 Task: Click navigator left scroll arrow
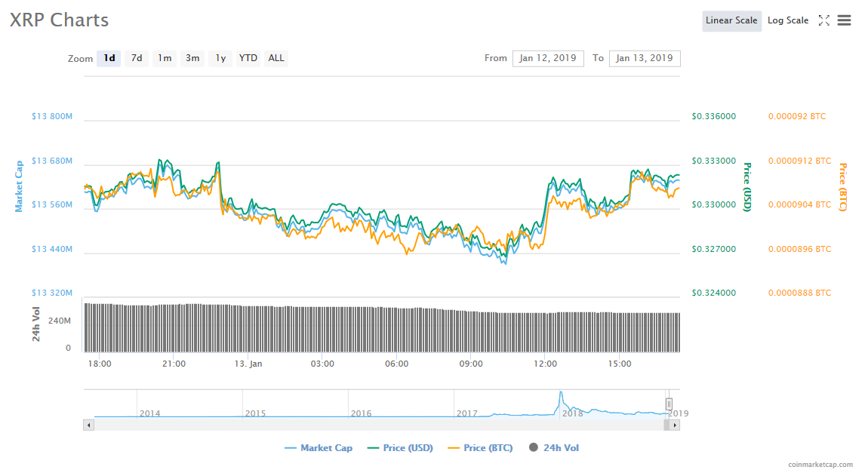coord(88,425)
